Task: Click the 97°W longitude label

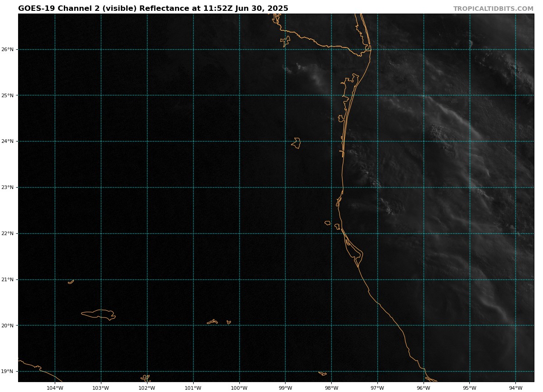Action: [x=377, y=387]
